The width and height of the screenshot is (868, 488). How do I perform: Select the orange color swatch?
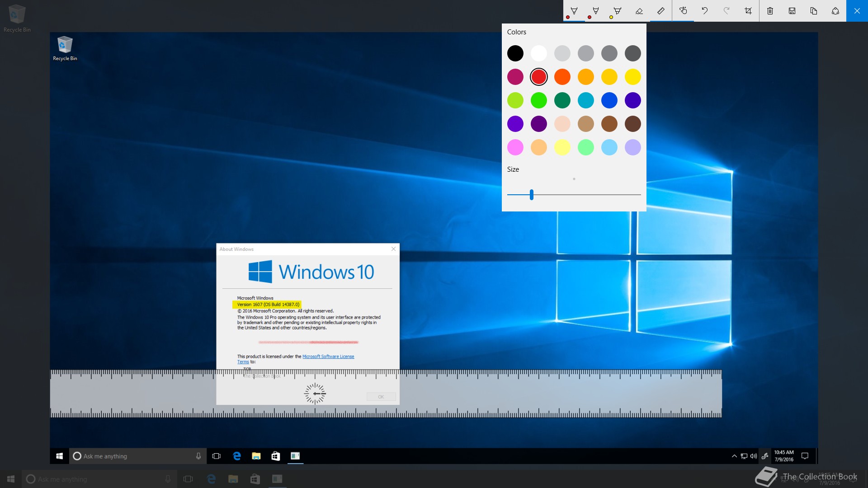pos(562,77)
